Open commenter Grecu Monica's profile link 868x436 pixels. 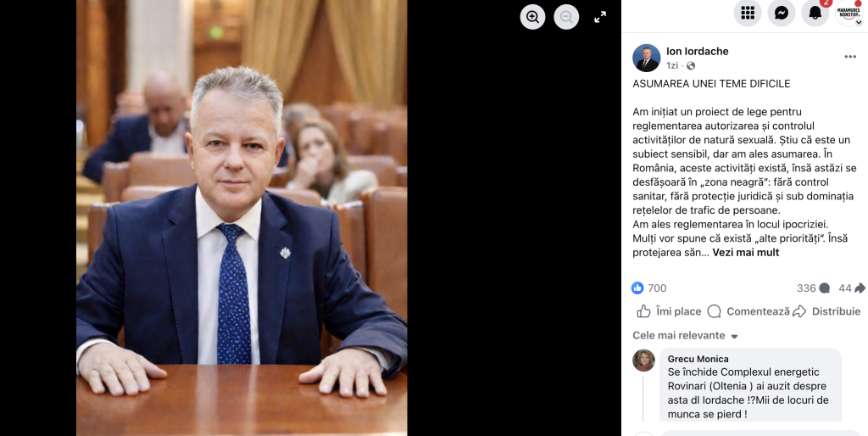698,359
